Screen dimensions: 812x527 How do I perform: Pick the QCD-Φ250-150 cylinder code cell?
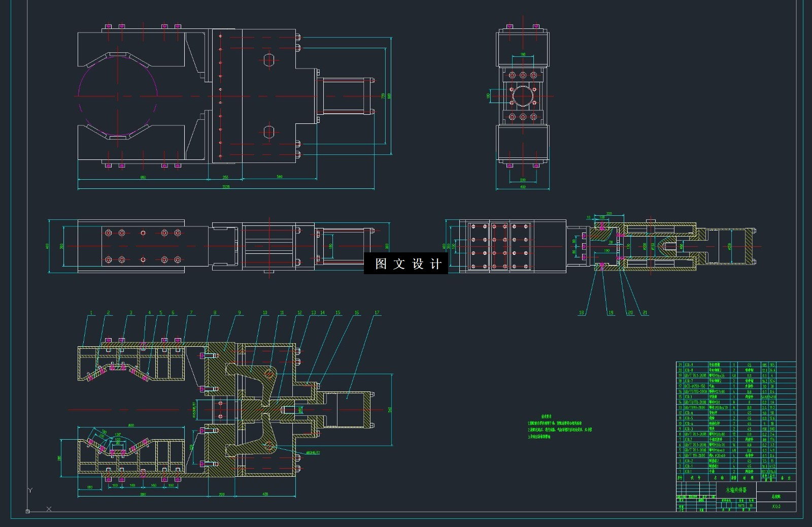point(695,386)
